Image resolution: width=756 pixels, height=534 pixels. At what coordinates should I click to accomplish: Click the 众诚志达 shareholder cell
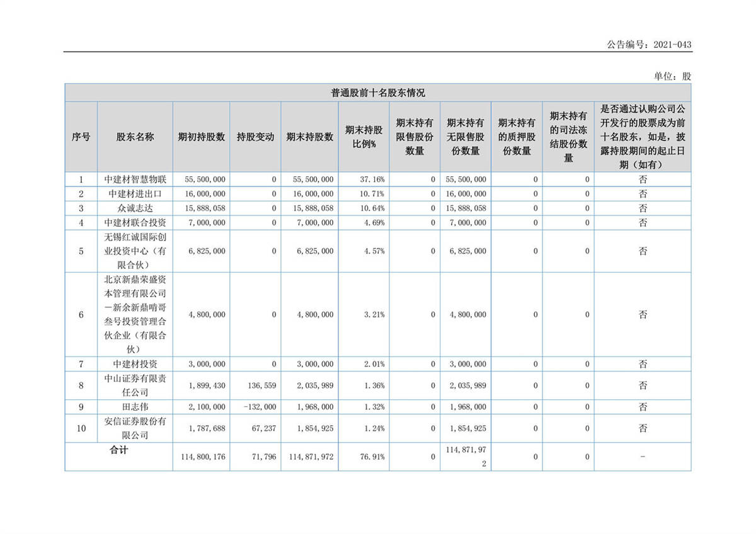point(135,208)
